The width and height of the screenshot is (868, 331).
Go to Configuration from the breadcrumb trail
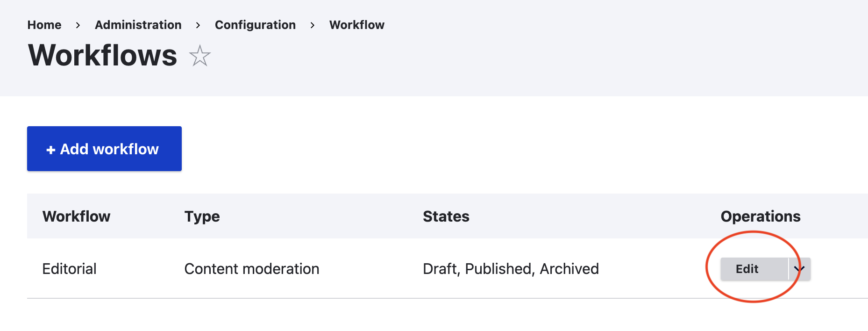[255, 25]
